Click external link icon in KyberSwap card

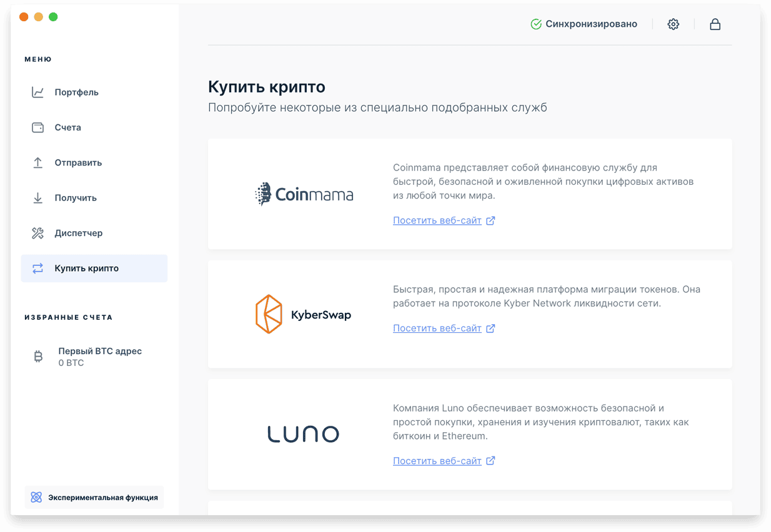490,328
